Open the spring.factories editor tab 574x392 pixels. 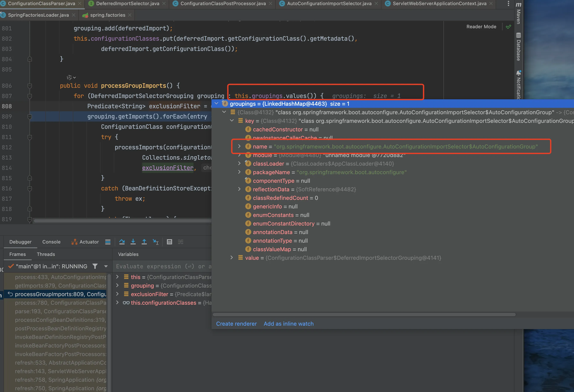tap(107, 15)
